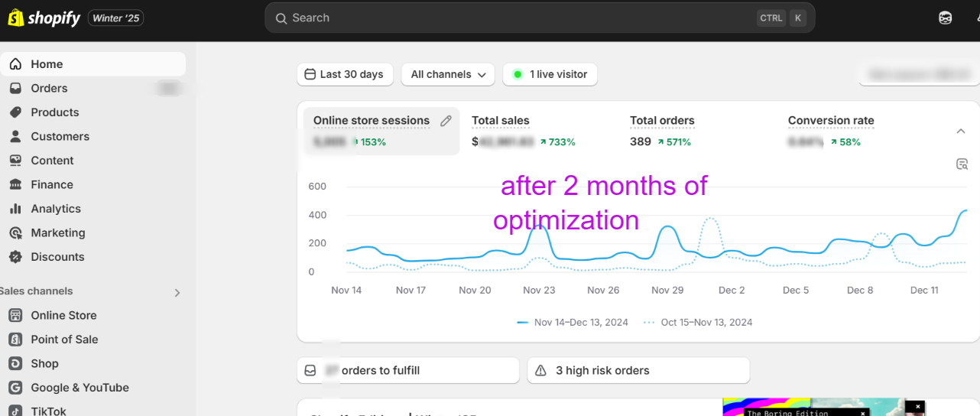This screenshot has width=980, height=416.
Task: Click the Products tag icon
Action: point(15,112)
